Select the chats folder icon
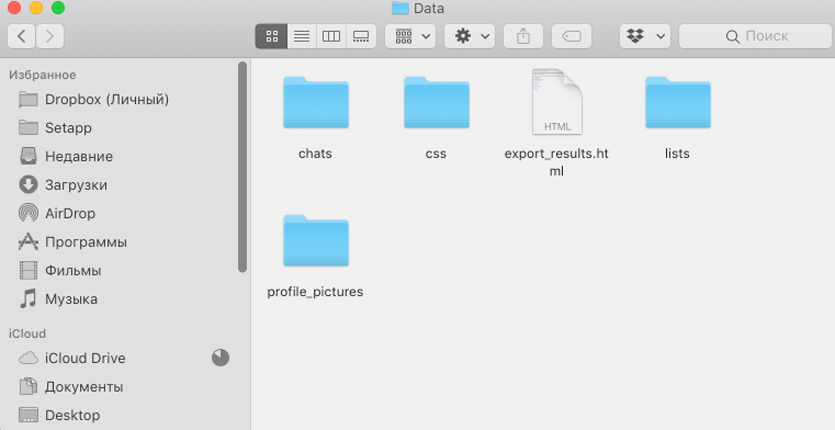Image resolution: width=835 pixels, height=430 pixels. click(316, 102)
